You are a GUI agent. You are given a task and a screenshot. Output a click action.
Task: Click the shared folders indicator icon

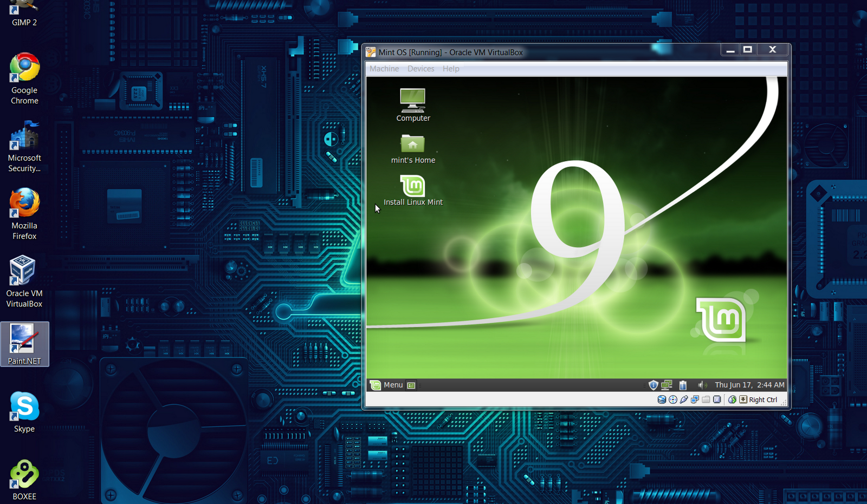(706, 400)
